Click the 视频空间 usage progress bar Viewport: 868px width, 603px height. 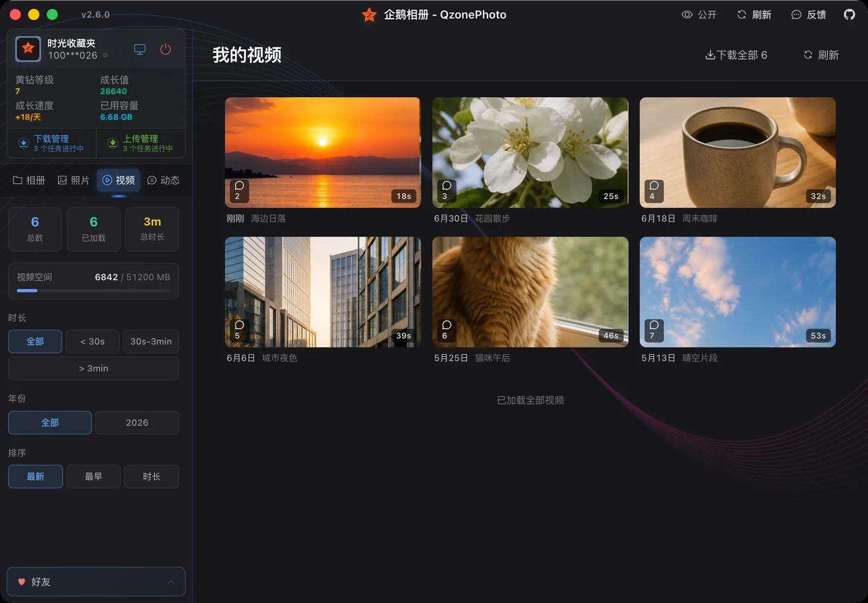[93, 291]
